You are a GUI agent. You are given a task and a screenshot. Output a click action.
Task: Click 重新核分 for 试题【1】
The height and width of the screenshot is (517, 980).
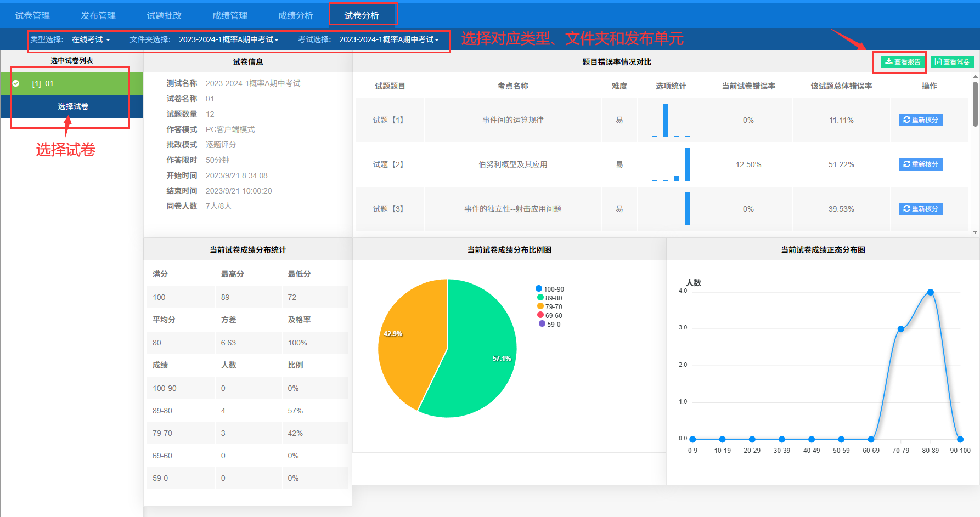921,120
